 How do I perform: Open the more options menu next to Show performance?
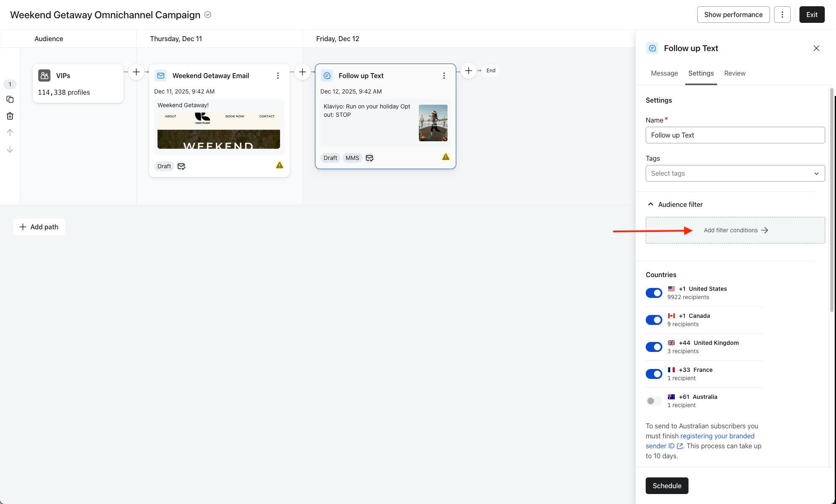[782, 15]
